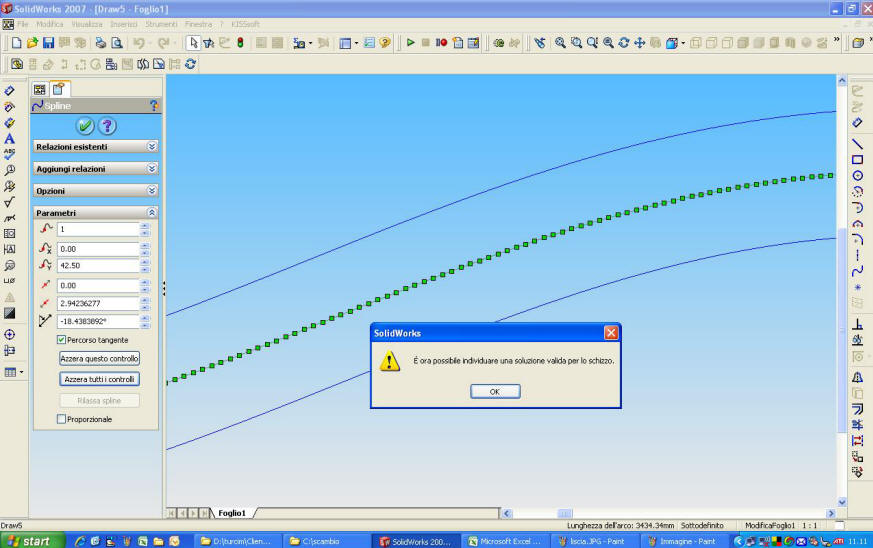The image size is (873, 548).
Task: Open the table tool dropdown on the left toolbar
Action: click(x=21, y=372)
